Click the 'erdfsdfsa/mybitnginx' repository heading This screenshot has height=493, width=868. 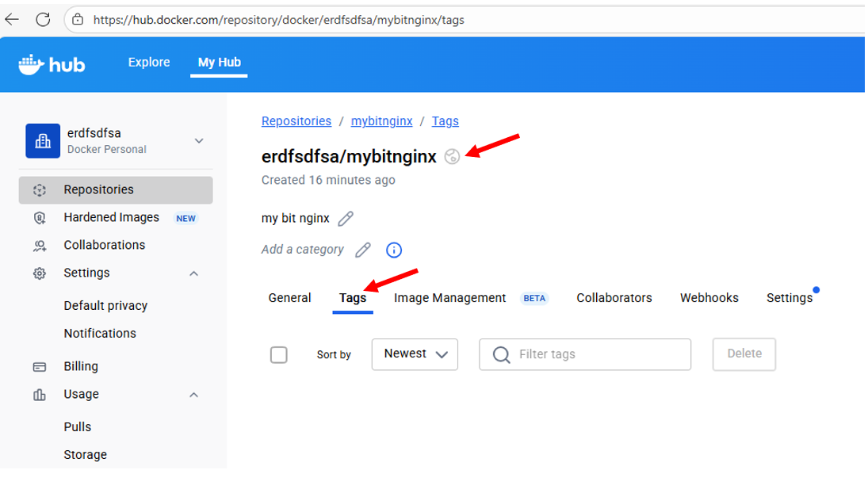[349, 157]
